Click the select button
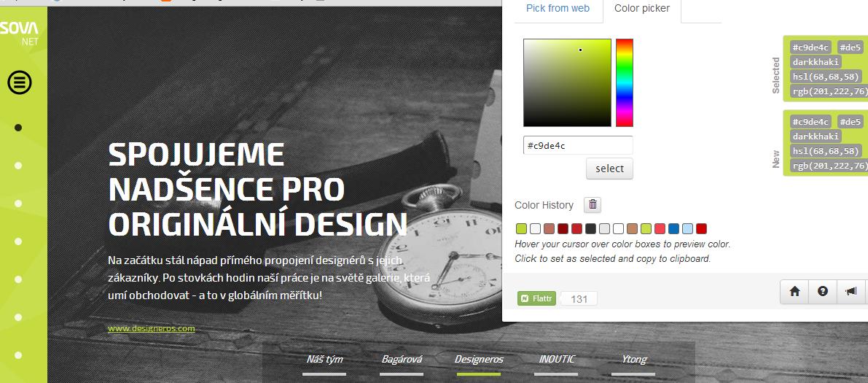 [609, 169]
